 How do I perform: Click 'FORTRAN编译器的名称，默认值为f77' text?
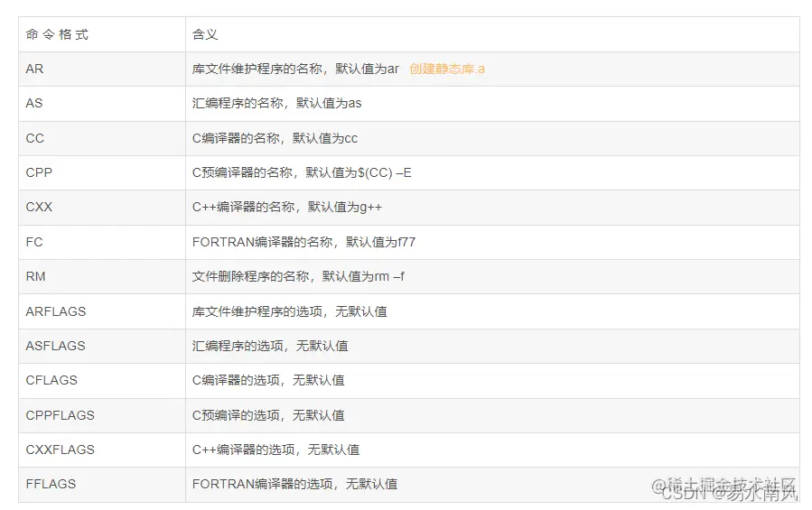click(303, 242)
